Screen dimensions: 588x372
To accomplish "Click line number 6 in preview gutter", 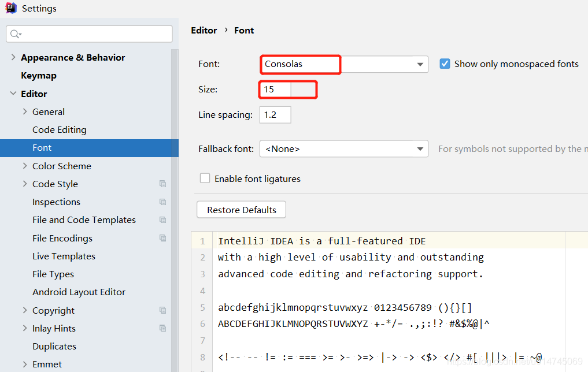I will [202, 323].
